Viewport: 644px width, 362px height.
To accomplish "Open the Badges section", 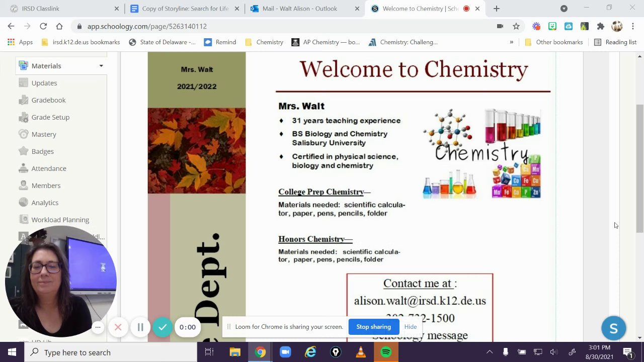I will pos(42,151).
